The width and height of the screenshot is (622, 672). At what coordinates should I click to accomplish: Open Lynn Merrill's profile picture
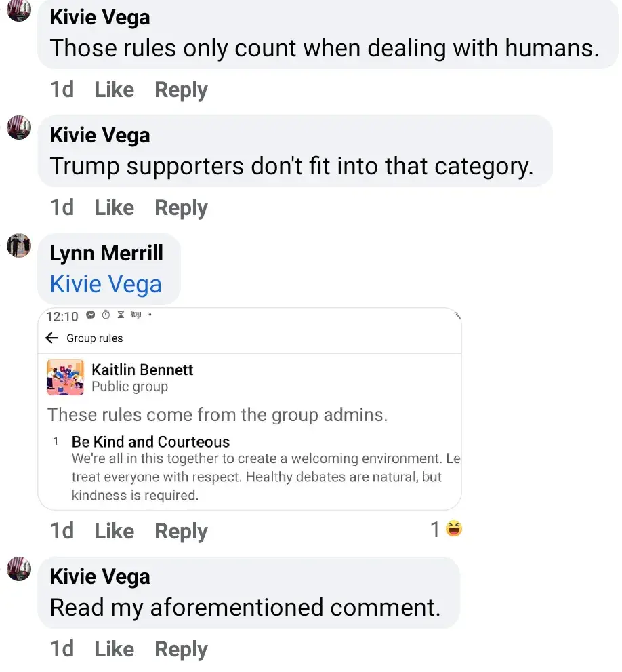coord(19,245)
